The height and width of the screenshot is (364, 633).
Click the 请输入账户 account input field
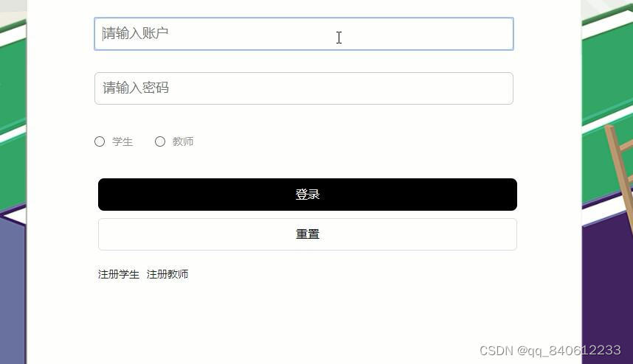pos(303,34)
